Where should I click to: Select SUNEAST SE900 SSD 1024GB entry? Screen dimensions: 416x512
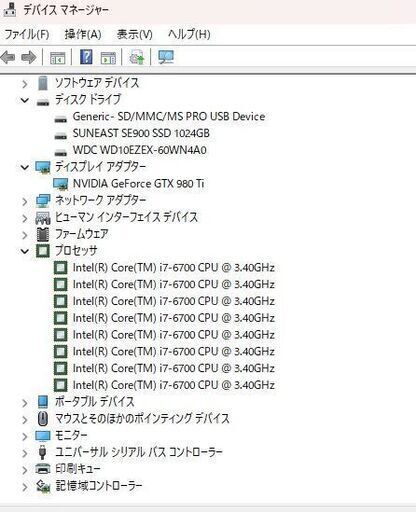[141, 133]
